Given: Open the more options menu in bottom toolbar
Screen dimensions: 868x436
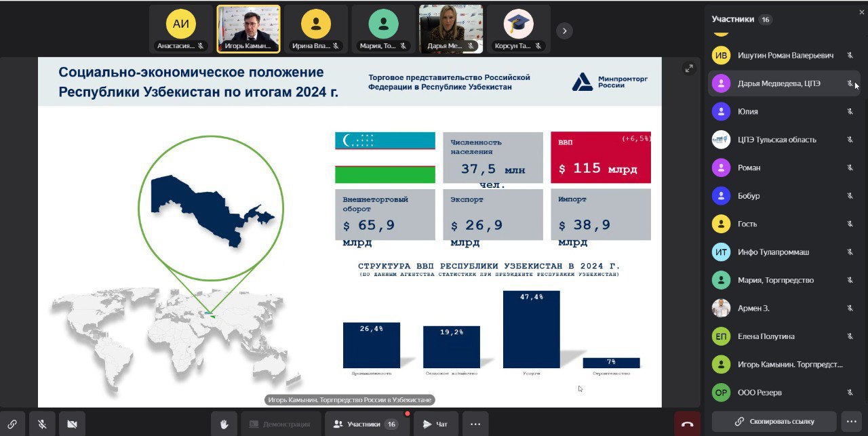Looking at the screenshot, I should 475,424.
